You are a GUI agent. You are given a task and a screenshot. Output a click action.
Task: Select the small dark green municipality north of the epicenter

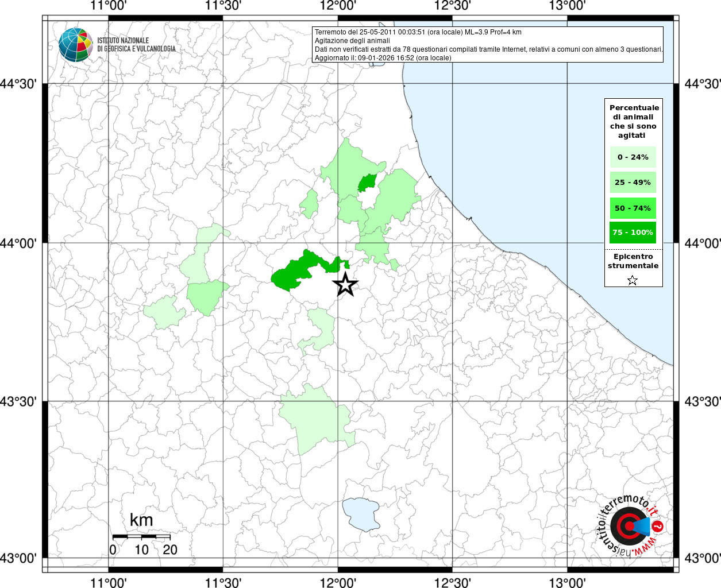[x=367, y=183]
